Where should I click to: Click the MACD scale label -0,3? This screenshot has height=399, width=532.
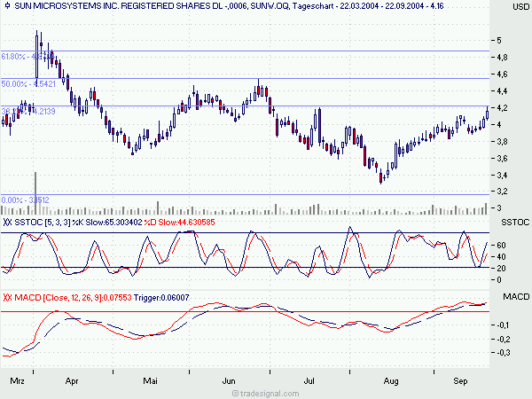pyautogui.click(x=503, y=353)
